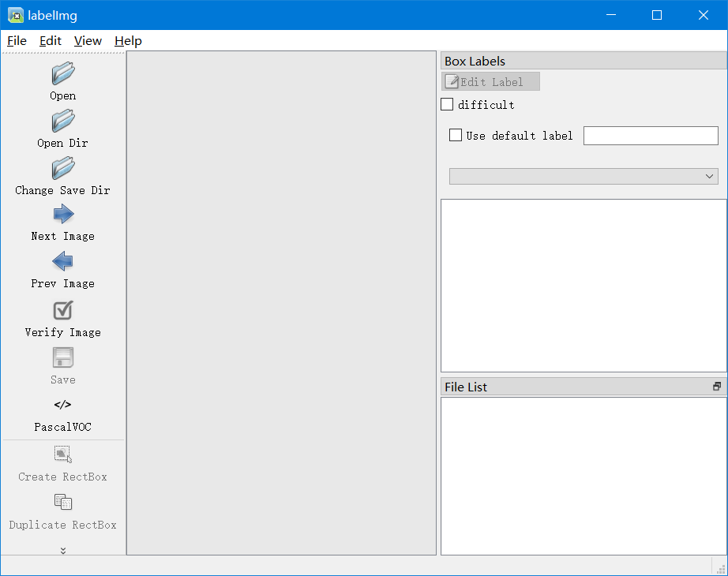The height and width of the screenshot is (576, 728).
Task: Enable the difficult checkbox
Action: coord(447,104)
